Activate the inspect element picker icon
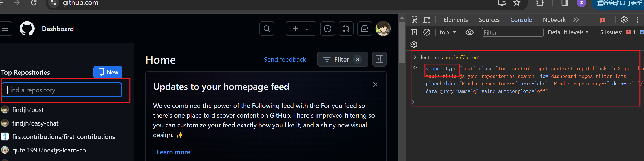Image resolution: width=644 pixels, height=161 pixels. [x=414, y=20]
